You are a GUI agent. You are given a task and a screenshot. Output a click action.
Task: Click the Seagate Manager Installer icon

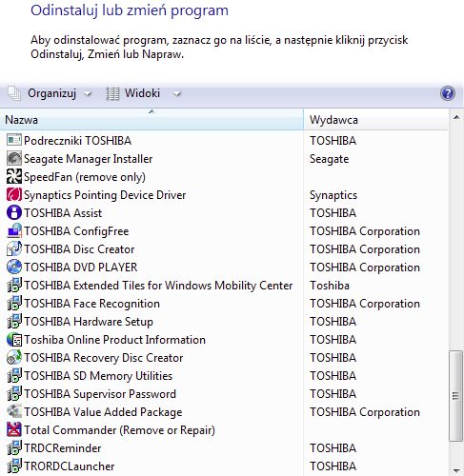tap(14, 159)
